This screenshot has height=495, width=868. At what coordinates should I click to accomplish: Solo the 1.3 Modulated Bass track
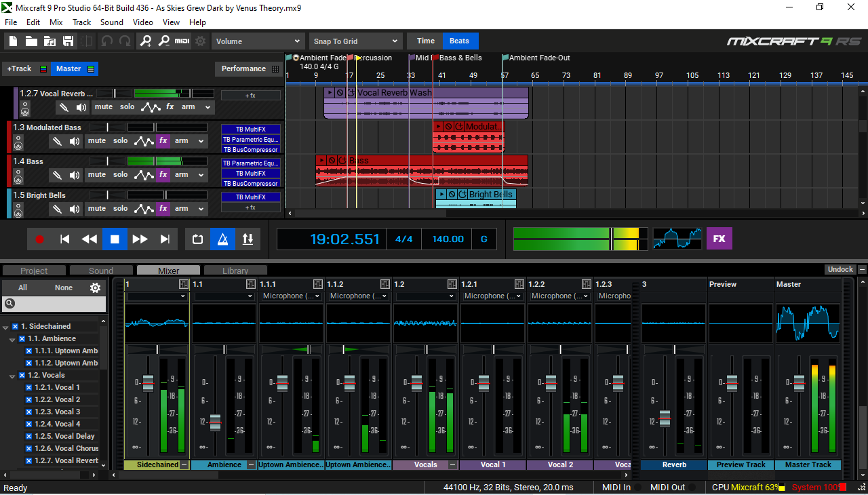click(x=121, y=141)
